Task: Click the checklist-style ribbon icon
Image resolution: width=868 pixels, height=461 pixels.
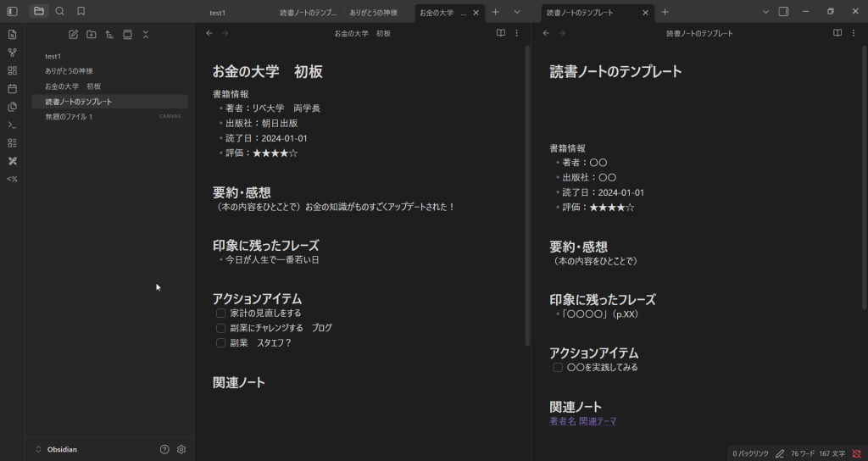Action: 12,142
